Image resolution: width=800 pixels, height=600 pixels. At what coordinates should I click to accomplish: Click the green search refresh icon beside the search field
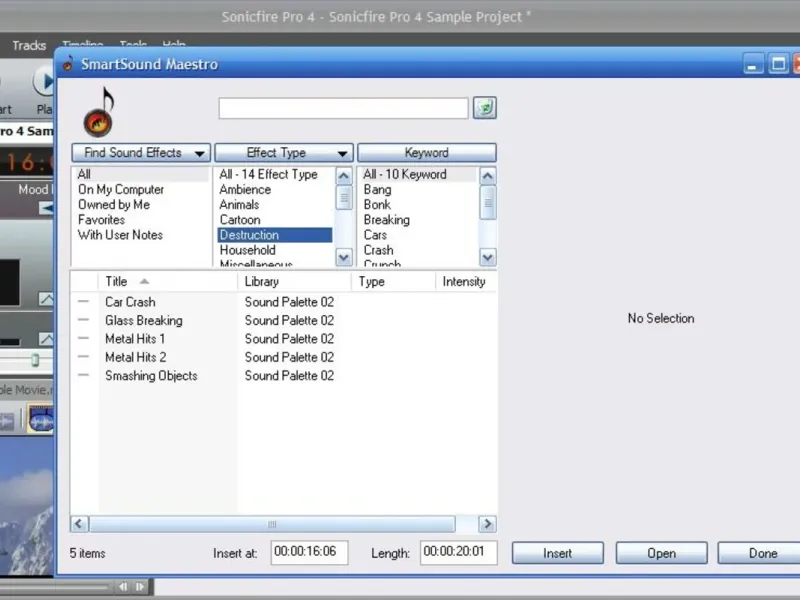click(x=485, y=108)
